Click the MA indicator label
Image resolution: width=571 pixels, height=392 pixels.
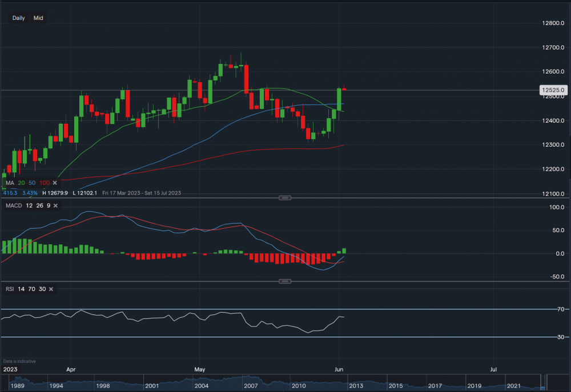(x=9, y=183)
